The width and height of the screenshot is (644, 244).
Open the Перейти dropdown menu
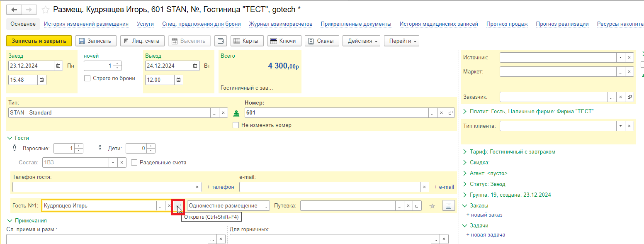pos(402,41)
